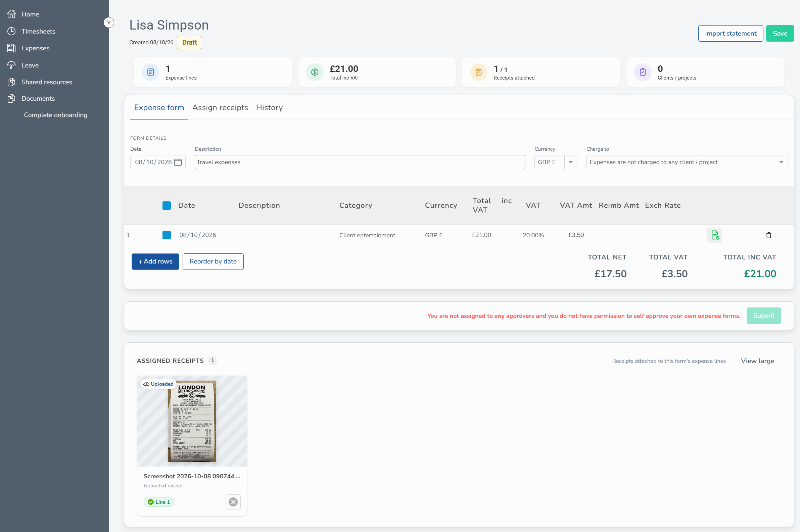Viewport: 800px width, 532px height.
Task: View the attached receipt icon on line 1
Action: 714,235
